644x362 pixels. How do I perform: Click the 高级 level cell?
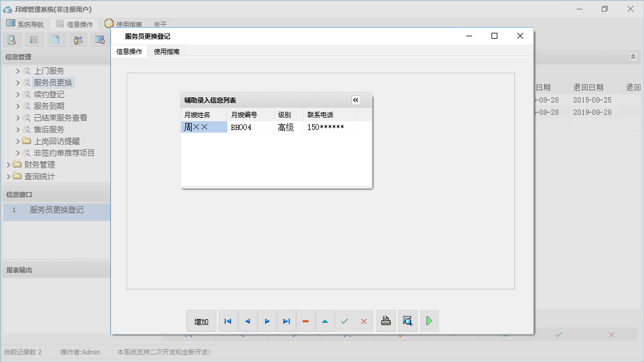(x=289, y=127)
